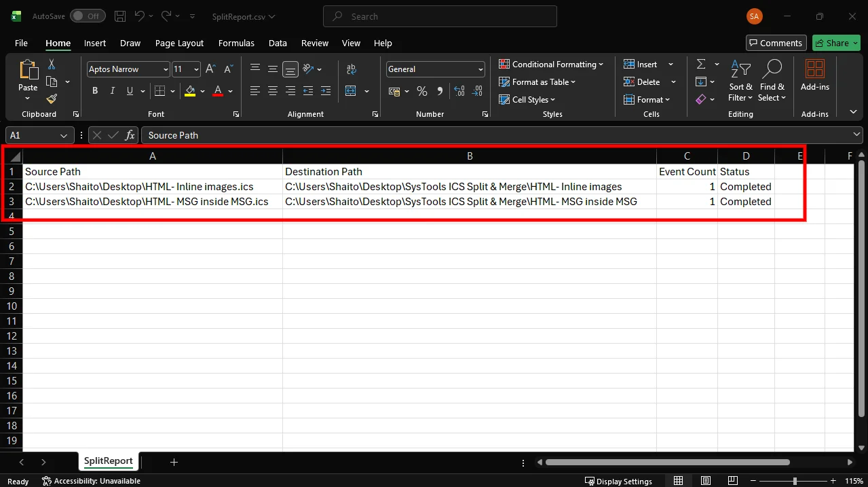Toggle the AutoSave switch
This screenshot has width=868, height=487.
tap(88, 16)
